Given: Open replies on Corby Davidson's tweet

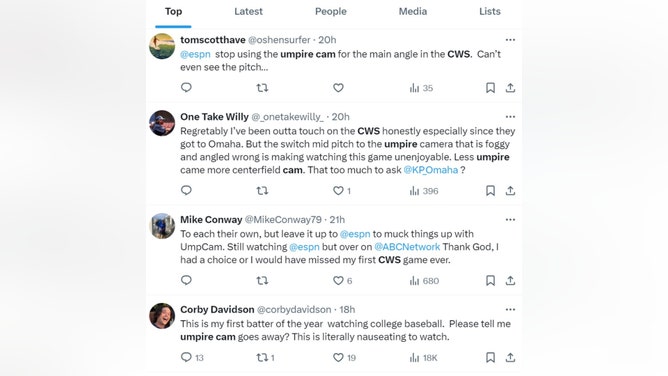Looking at the screenshot, I should [192, 357].
